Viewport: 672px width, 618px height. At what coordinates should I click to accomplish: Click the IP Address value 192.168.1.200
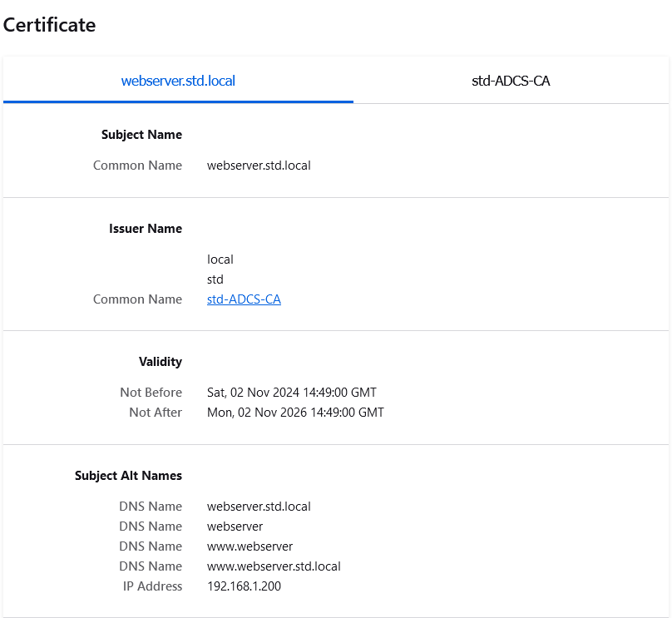point(245,586)
